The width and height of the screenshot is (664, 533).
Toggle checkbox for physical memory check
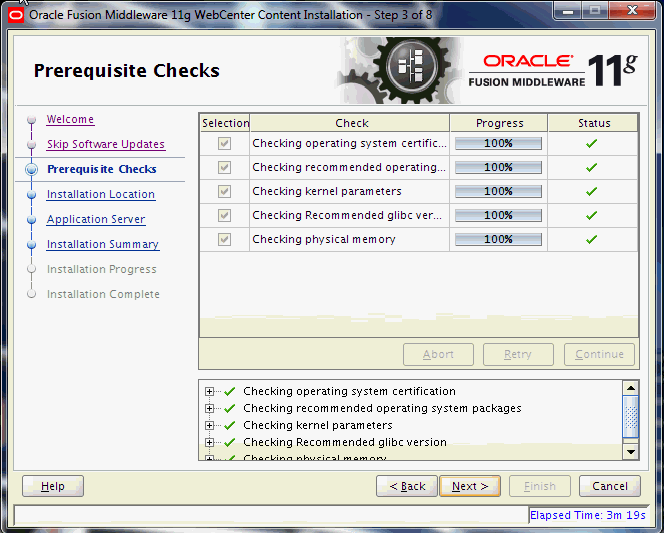point(224,240)
